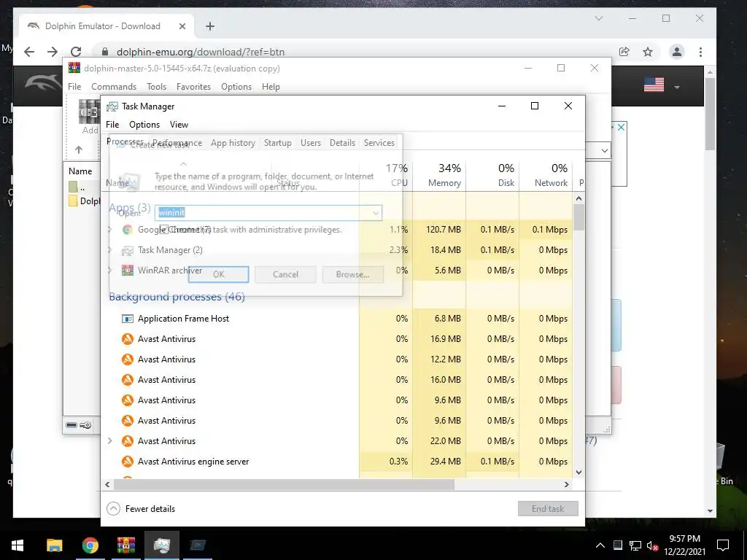The width and height of the screenshot is (747, 560).
Task: Expand the WinRAR archiver process group
Action: tap(110, 271)
